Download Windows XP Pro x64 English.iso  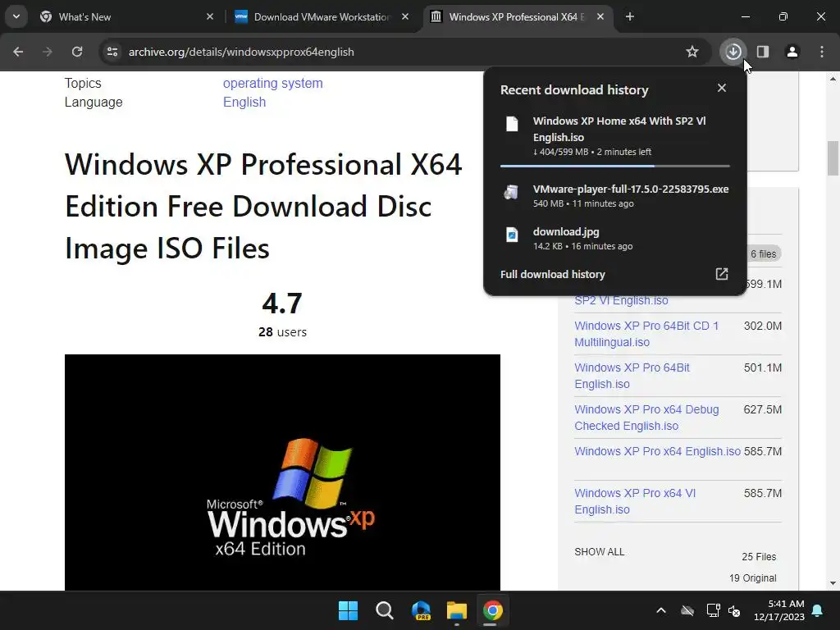pos(657,451)
